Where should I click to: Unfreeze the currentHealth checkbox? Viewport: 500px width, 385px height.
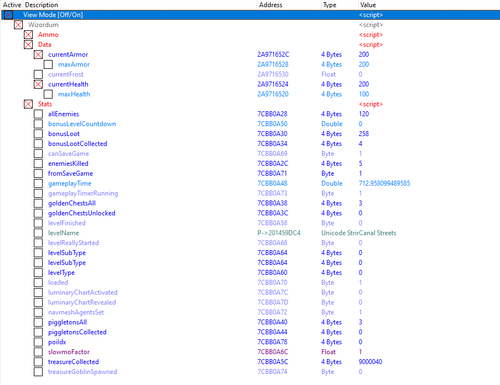[x=38, y=84]
